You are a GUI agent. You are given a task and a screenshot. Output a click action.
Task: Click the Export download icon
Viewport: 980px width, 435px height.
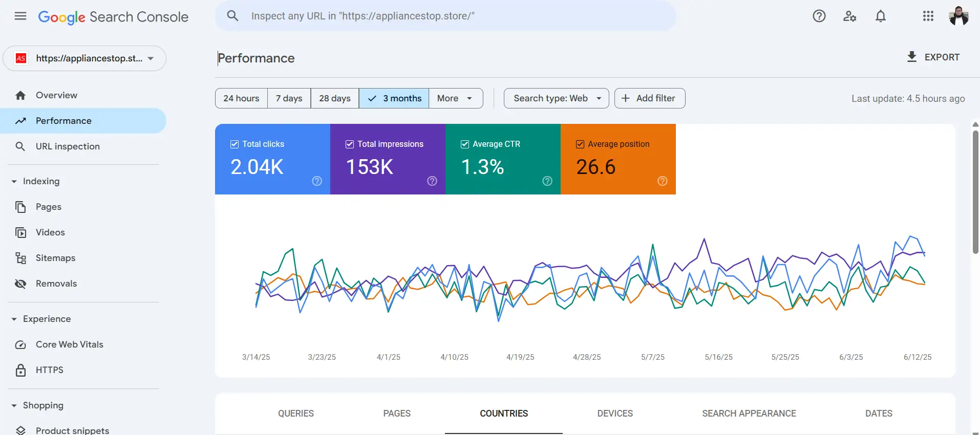pos(912,57)
